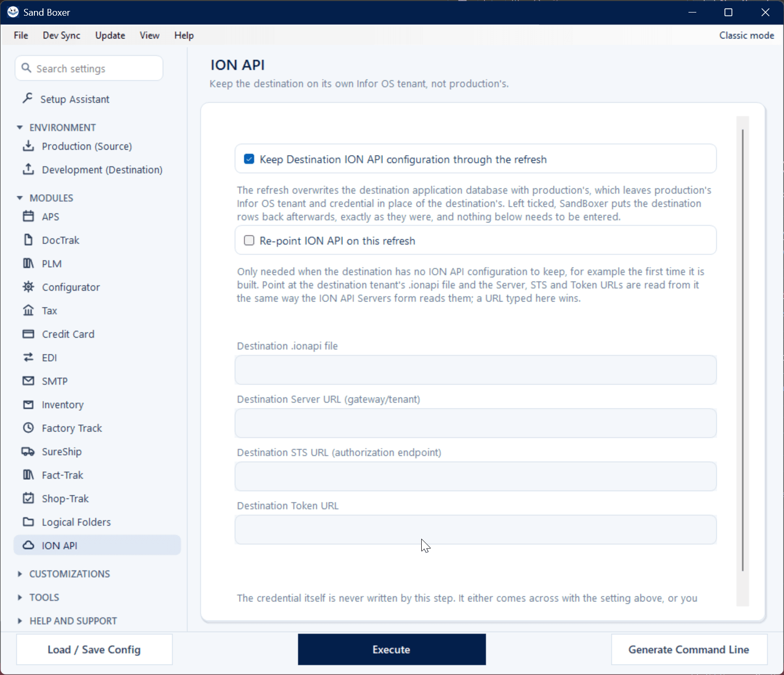
Task: Click Load / Save Config button
Action: 94,649
